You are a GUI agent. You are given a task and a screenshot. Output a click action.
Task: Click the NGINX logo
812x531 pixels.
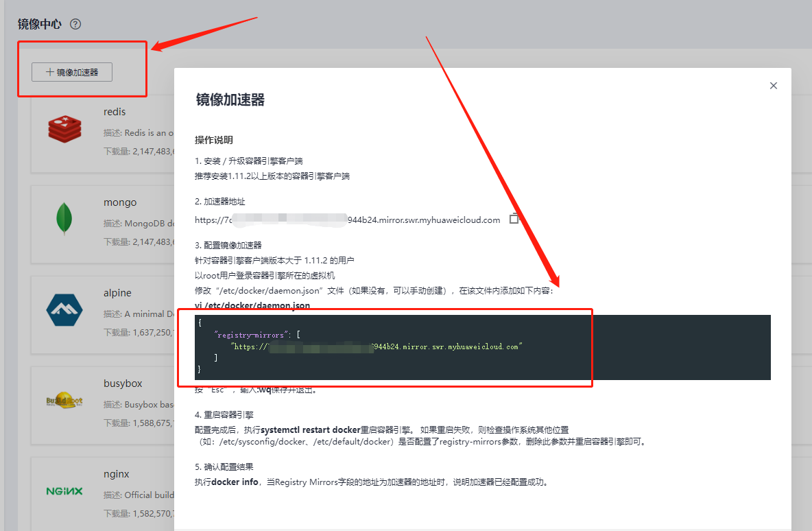click(64, 491)
